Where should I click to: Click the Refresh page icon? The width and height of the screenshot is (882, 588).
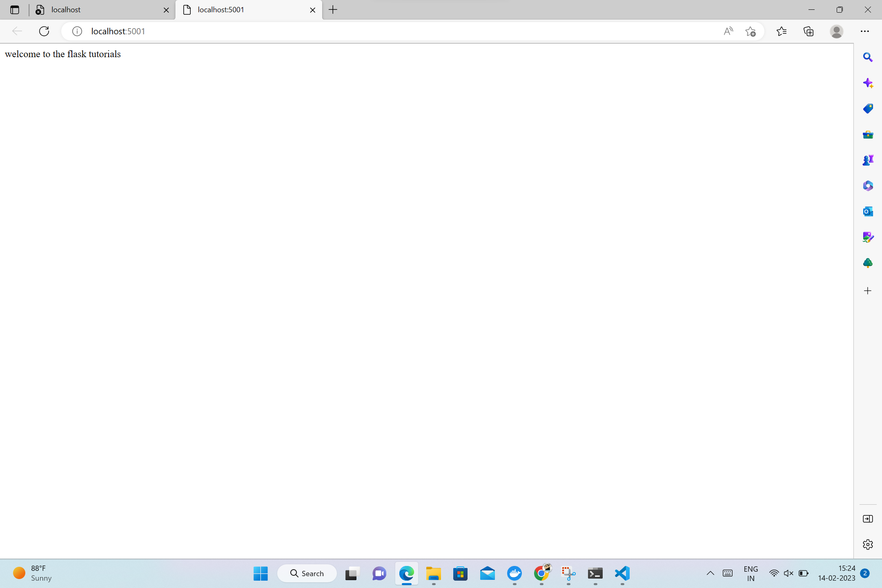pyautogui.click(x=44, y=31)
